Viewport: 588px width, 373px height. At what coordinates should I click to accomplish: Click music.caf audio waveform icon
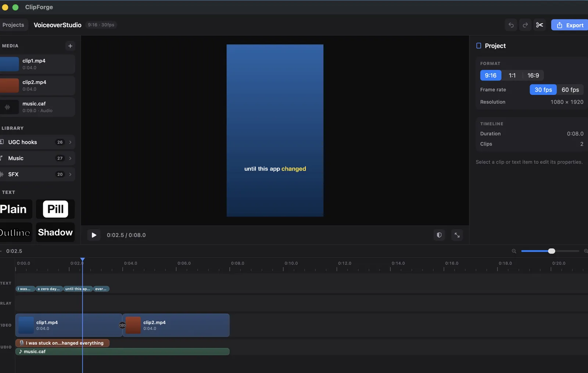pos(8,107)
